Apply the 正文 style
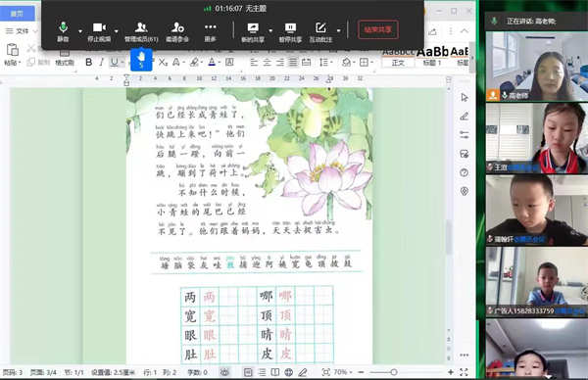This screenshot has height=380, width=588. tap(398, 58)
